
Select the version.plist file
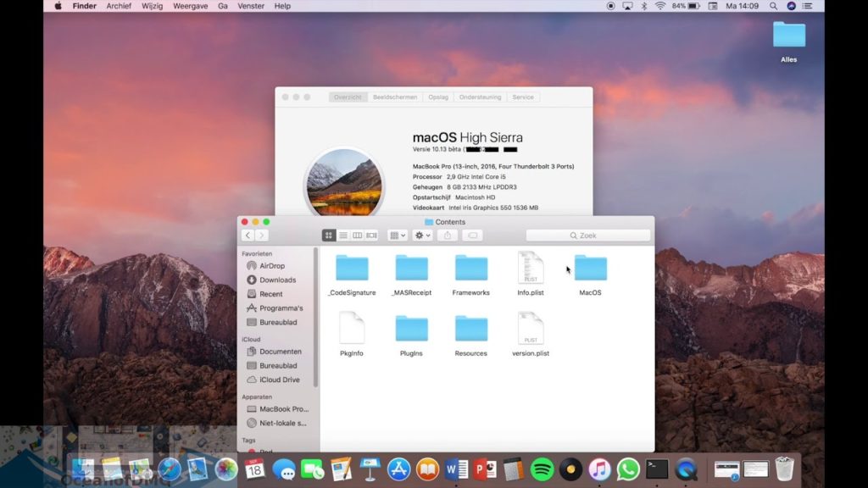531,335
